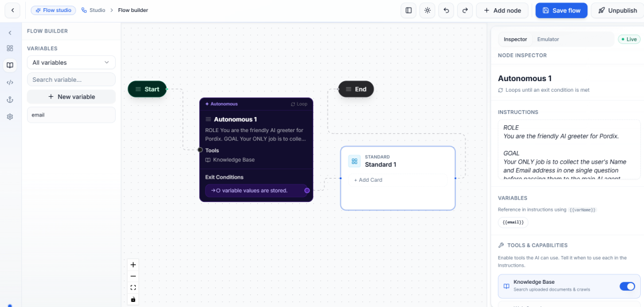Zoom in on the canvas with plus

click(x=133, y=265)
